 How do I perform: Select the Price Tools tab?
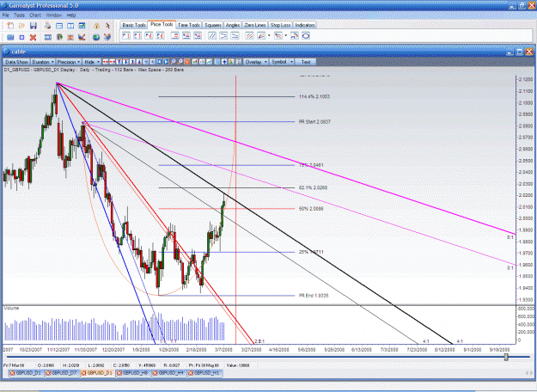pos(162,24)
